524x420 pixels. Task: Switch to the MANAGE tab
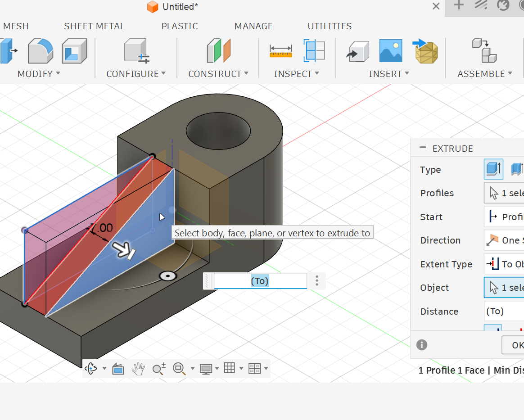click(253, 26)
